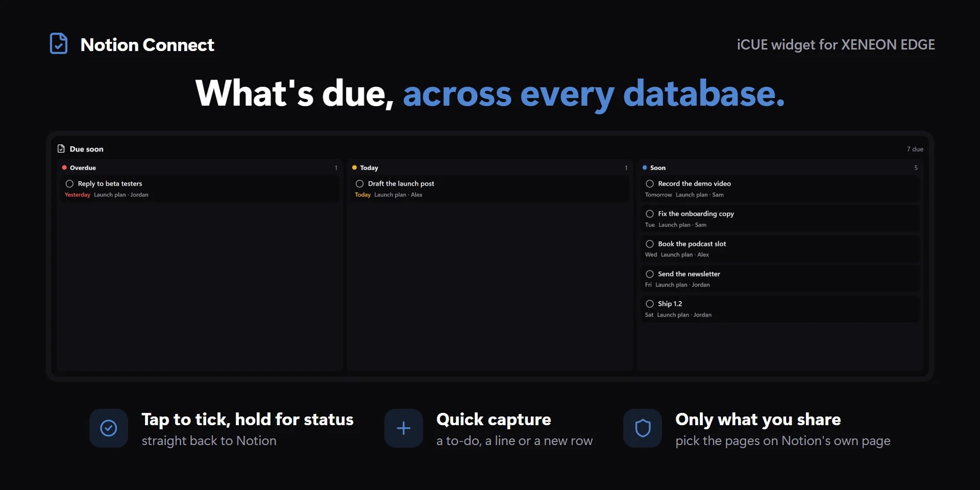Click the blue dot next to Soon

tap(645, 167)
